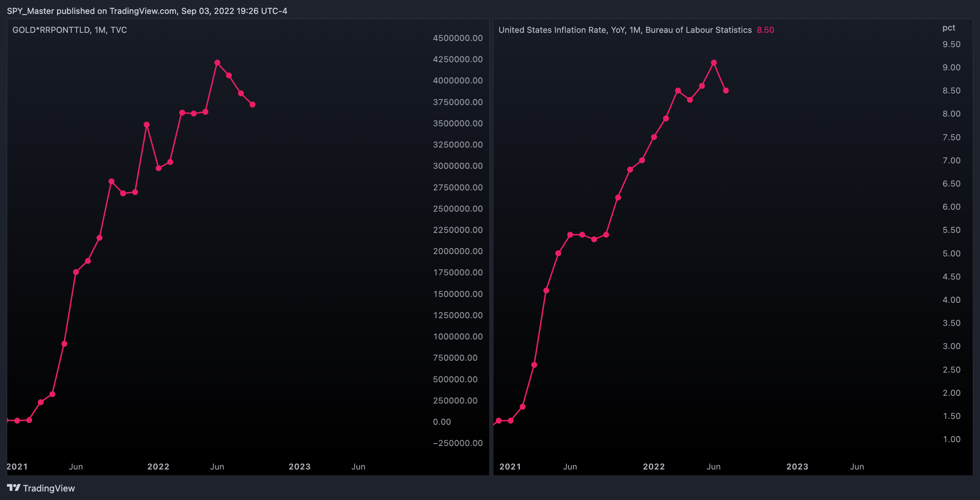Click the last data point on gold chart
The width and height of the screenshot is (980, 500).
click(x=252, y=105)
